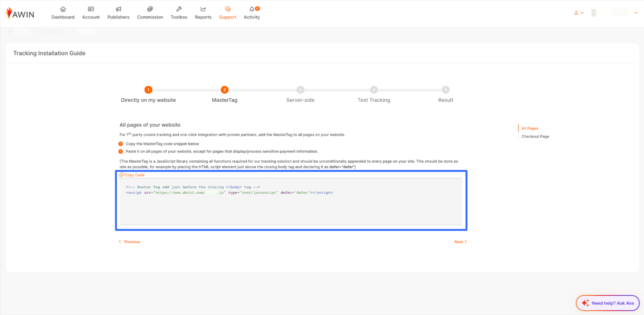Go to step 1 Directly on my website
644x315 pixels.
tap(148, 90)
